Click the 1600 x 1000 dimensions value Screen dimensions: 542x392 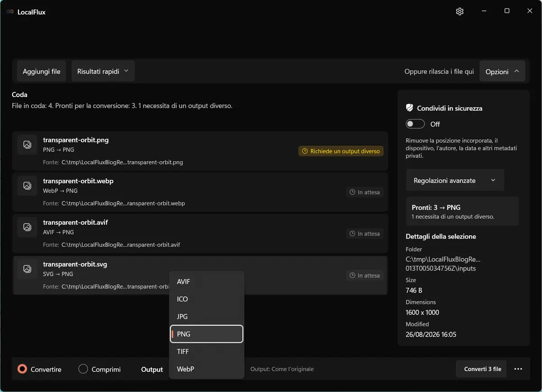[x=422, y=312]
